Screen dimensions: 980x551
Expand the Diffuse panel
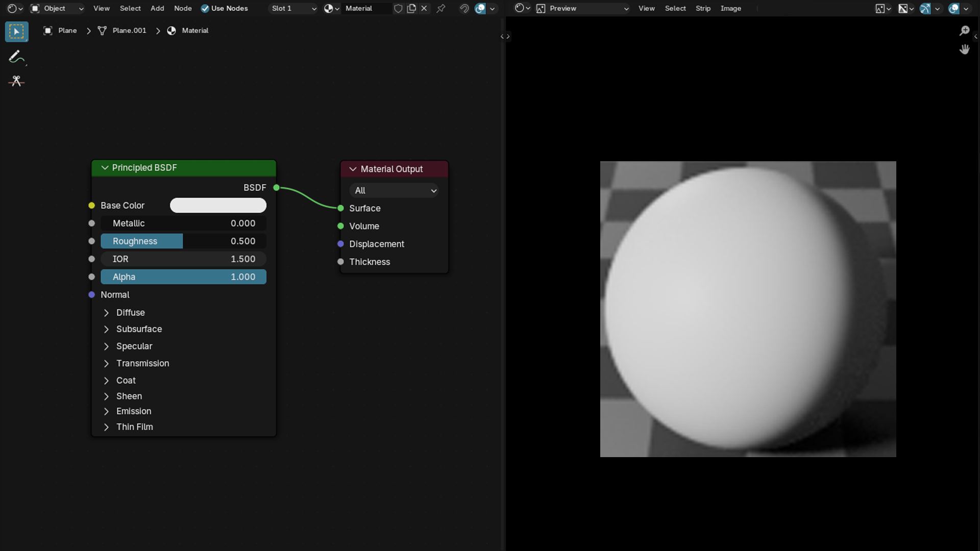point(106,312)
